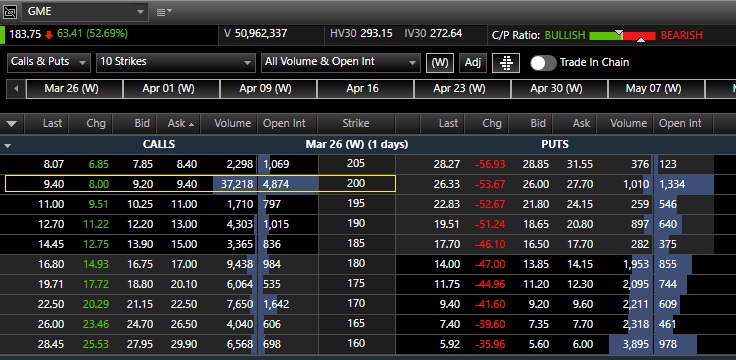
Task: Click put volume 2,095
Action: point(636,284)
